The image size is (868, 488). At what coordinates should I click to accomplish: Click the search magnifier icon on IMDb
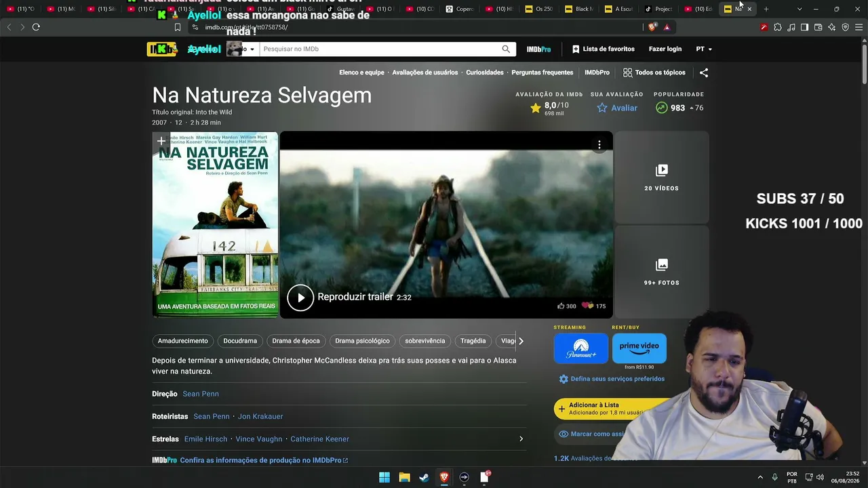tap(506, 49)
